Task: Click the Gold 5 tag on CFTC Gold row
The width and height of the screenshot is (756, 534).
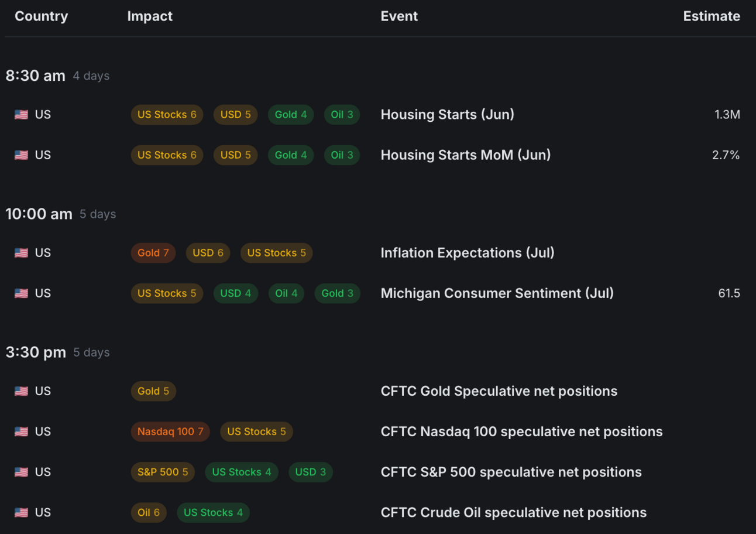Action: point(153,391)
